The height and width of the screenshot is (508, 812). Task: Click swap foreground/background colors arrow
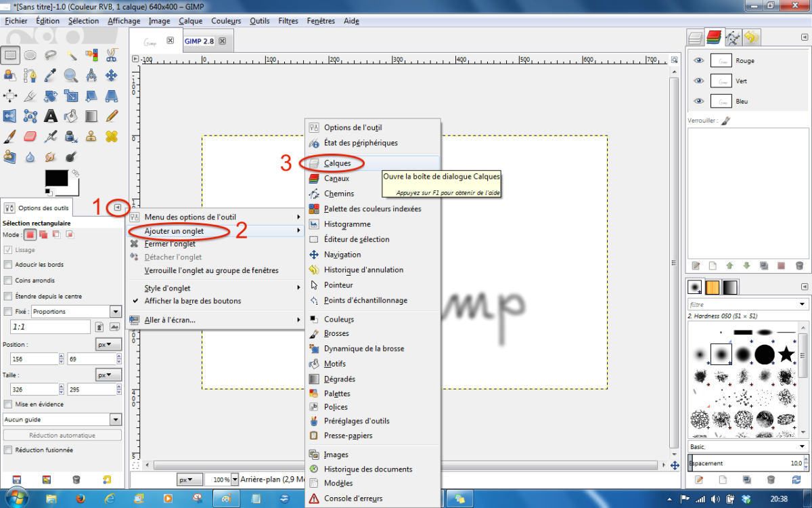[x=76, y=173]
